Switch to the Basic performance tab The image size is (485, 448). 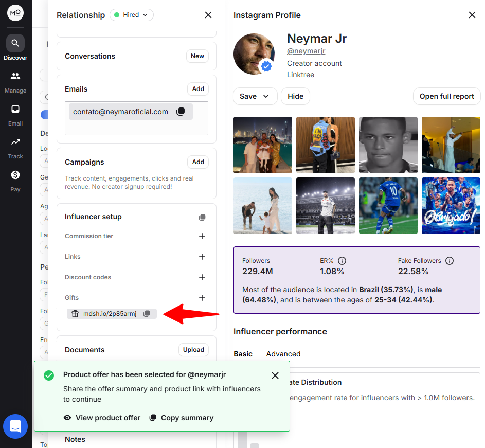243,354
